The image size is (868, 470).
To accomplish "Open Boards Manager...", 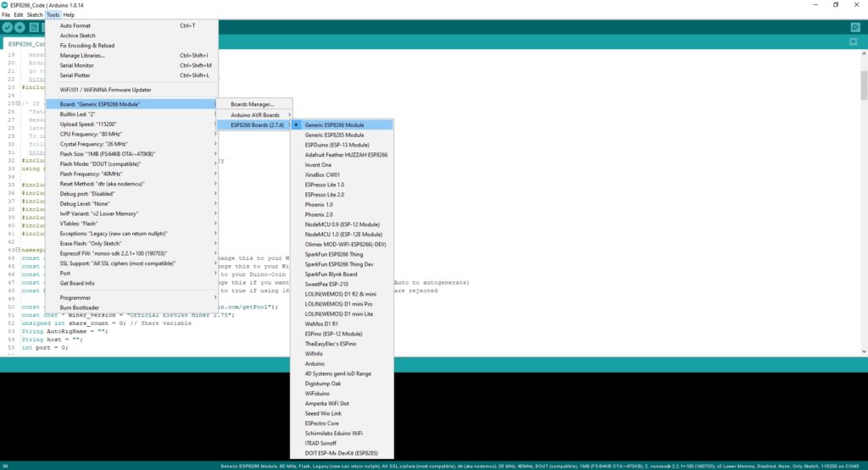I will pos(254,104).
